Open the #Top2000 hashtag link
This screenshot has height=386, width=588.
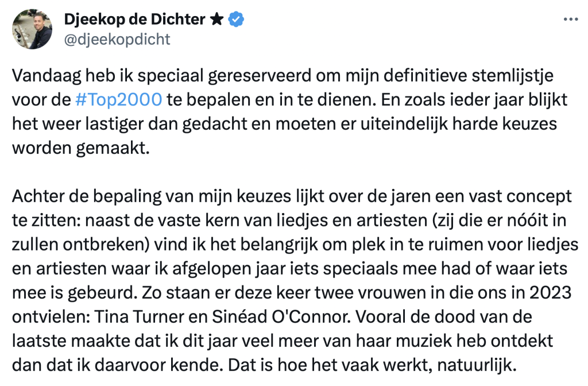(x=118, y=99)
